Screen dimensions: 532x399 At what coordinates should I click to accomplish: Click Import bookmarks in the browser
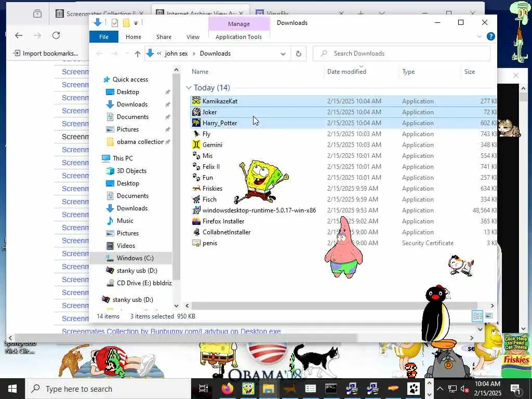coord(46,54)
